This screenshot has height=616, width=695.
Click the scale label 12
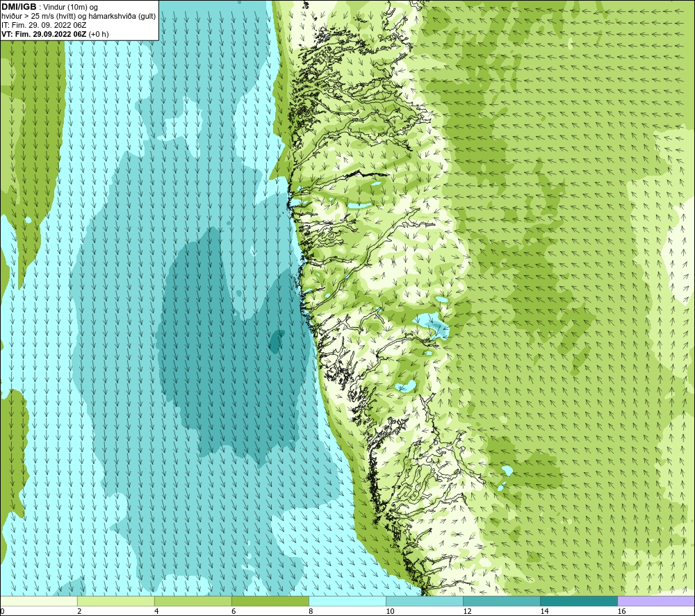[467, 612]
